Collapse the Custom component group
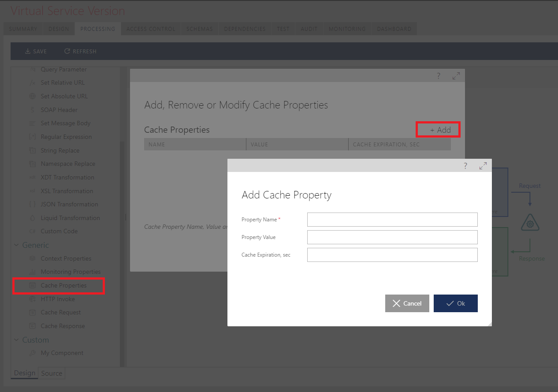The width and height of the screenshot is (558, 392). [16, 340]
